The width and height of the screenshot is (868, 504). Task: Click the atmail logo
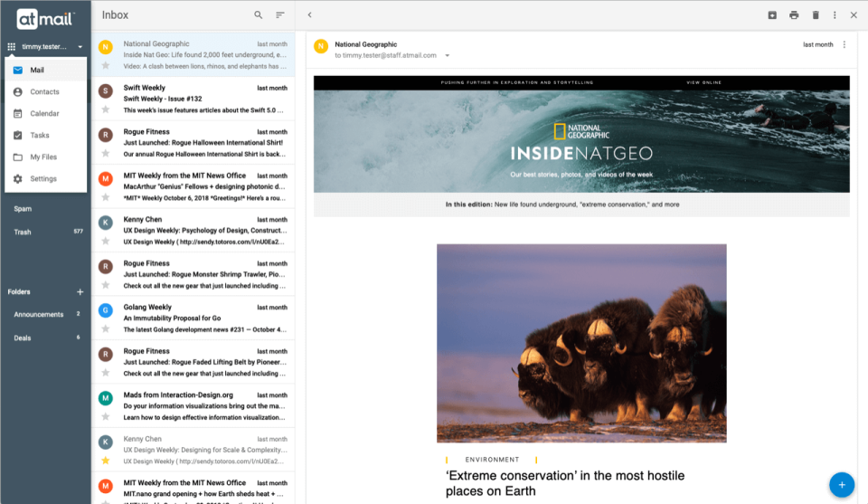point(45,19)
